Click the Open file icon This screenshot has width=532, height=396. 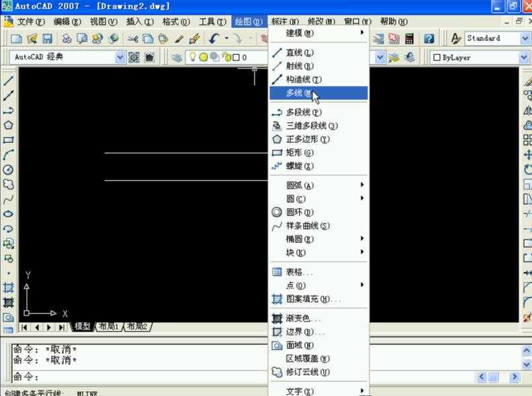[x=32, y=39]
